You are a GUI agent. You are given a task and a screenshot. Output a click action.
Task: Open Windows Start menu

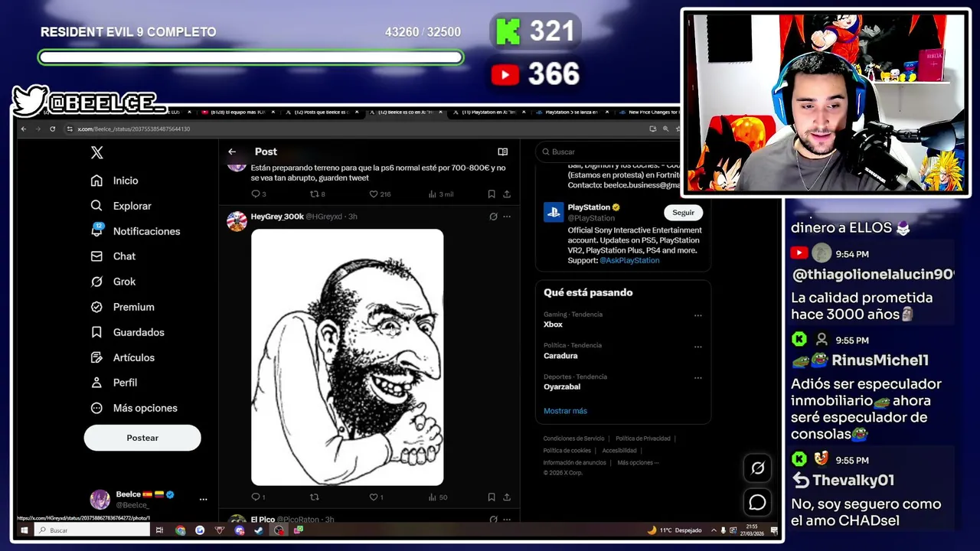(x=24, y=530)
